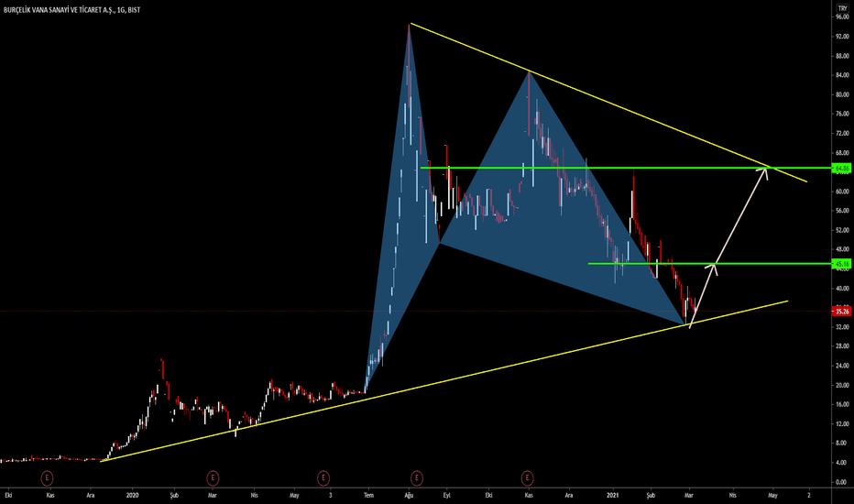Select the green horizontal line at 64.88
Image resolution: width=854 pixels, height=504 pixels.
[x=627, y=168]
